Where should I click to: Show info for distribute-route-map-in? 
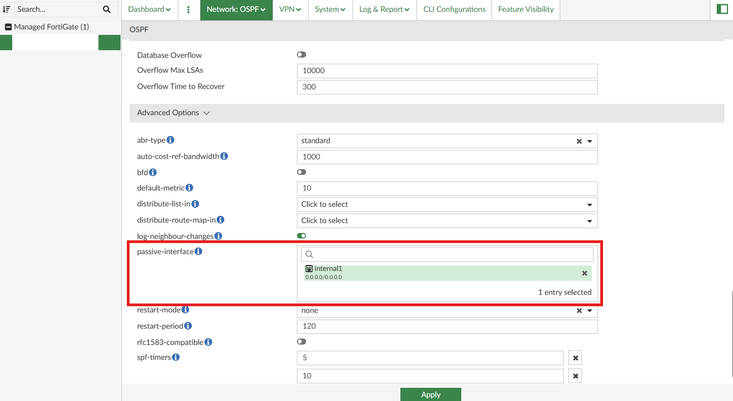tap(221, 220)
